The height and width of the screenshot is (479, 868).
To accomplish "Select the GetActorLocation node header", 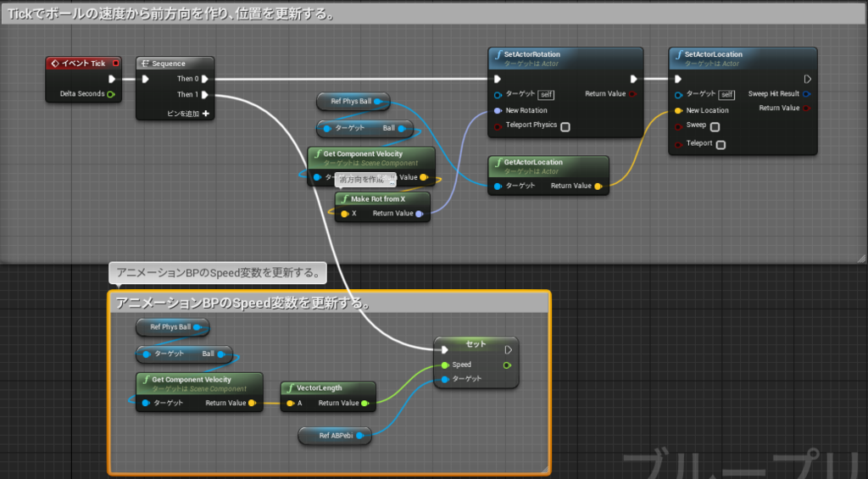I will click(x=548, y=166).
